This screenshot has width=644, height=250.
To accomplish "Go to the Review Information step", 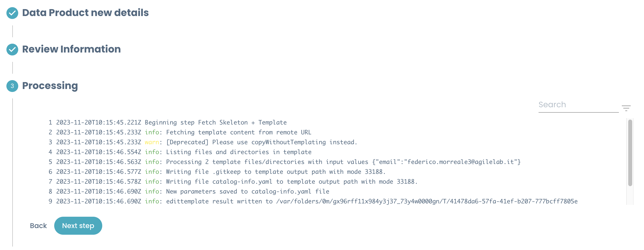I will (x=71, y=49).
